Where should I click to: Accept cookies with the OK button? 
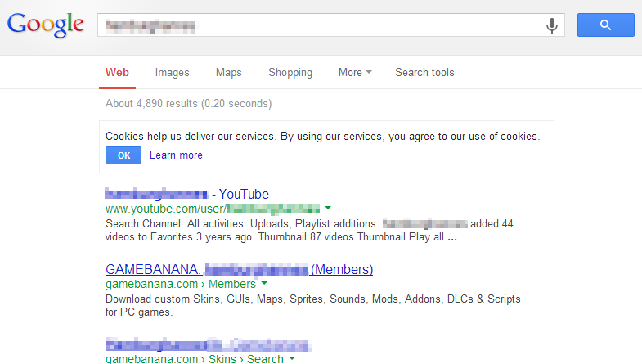coord(123,155)
